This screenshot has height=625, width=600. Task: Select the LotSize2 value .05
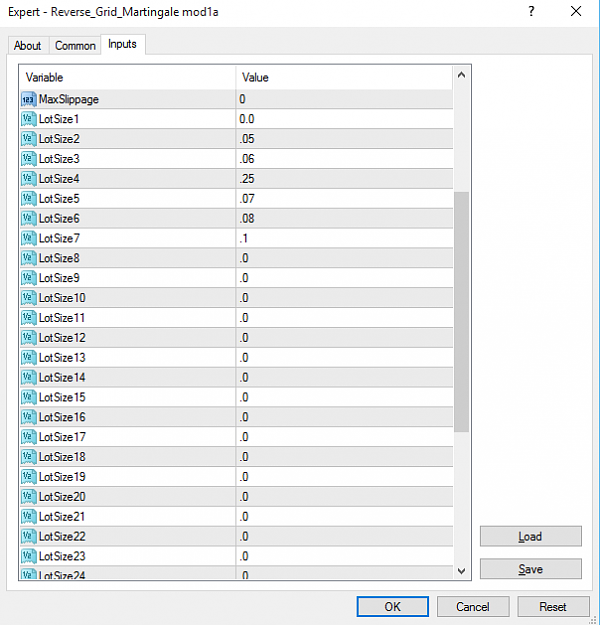tap(344, 139)
